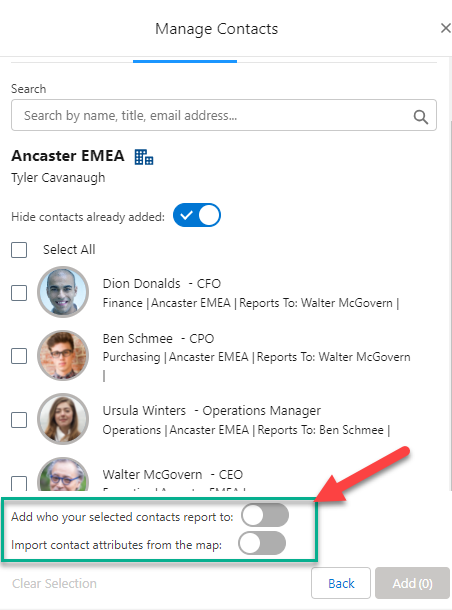The image size is (452, 610).
Task: Enable Add who your selected contacts report to
Action: tap(265, 515)
